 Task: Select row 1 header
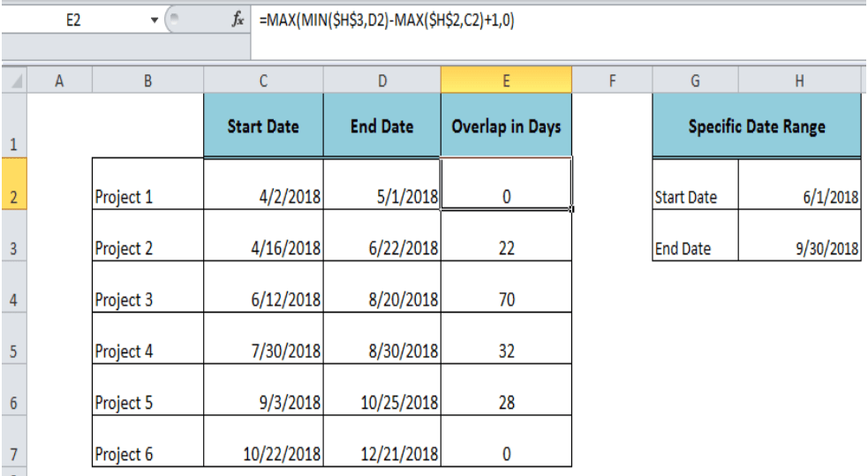[14, 125]
